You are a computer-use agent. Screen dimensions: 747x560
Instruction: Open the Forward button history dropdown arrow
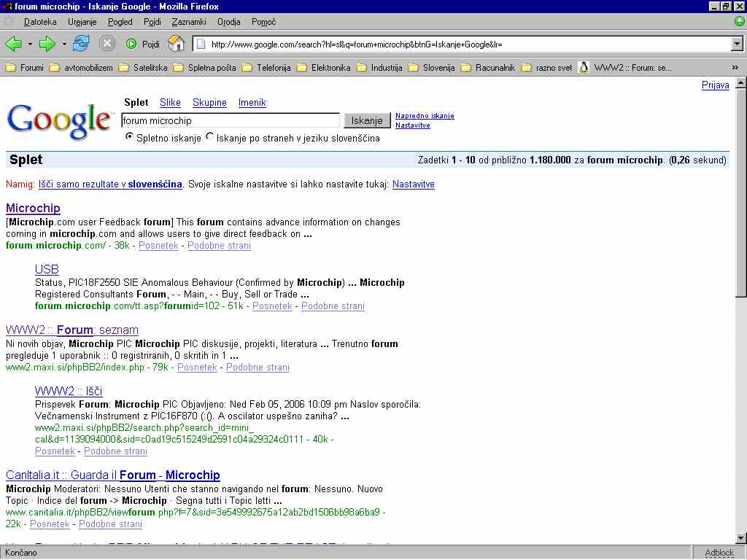(64, 44)
